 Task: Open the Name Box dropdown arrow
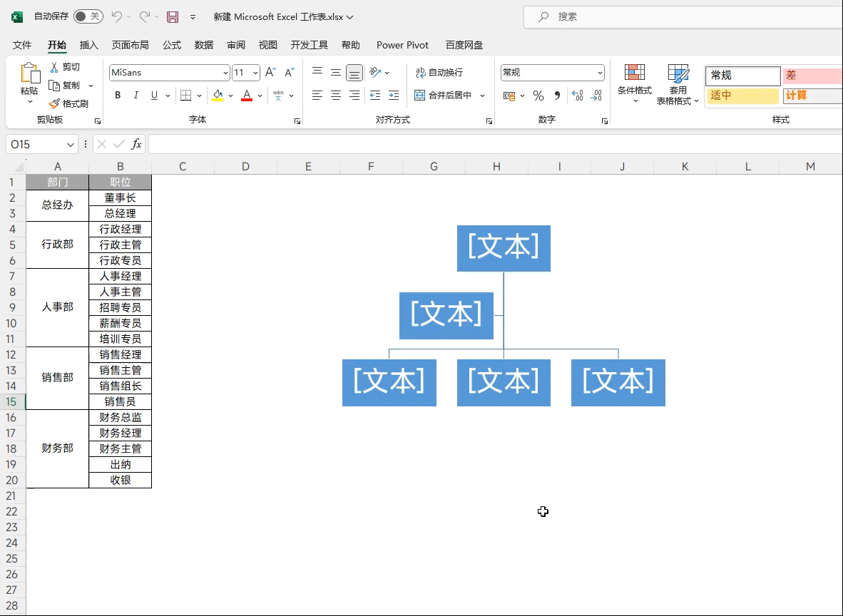point(70,144)
